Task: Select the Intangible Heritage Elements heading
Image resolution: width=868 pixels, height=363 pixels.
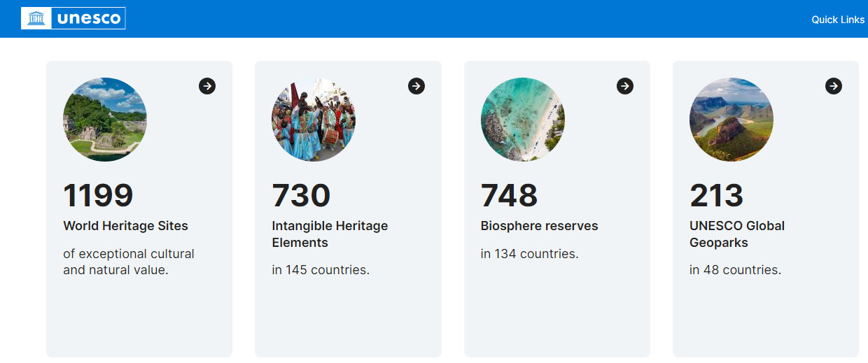Action: (x=330, y=234)
